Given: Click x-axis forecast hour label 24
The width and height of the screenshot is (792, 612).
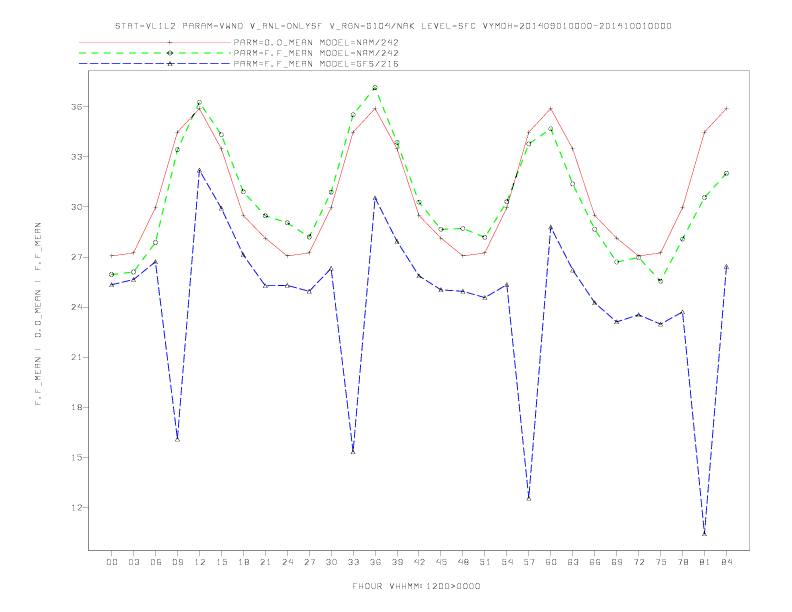Looking at the screenshot, I should click(x=287, y=562).
